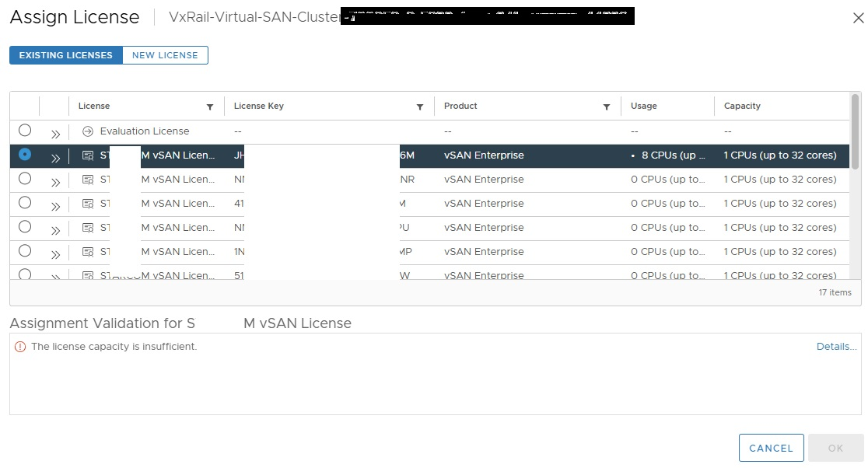Click license icon on key ending 6M
Image resolution: width=868 pixels, height=468 pixels.
tap(88, 155)
